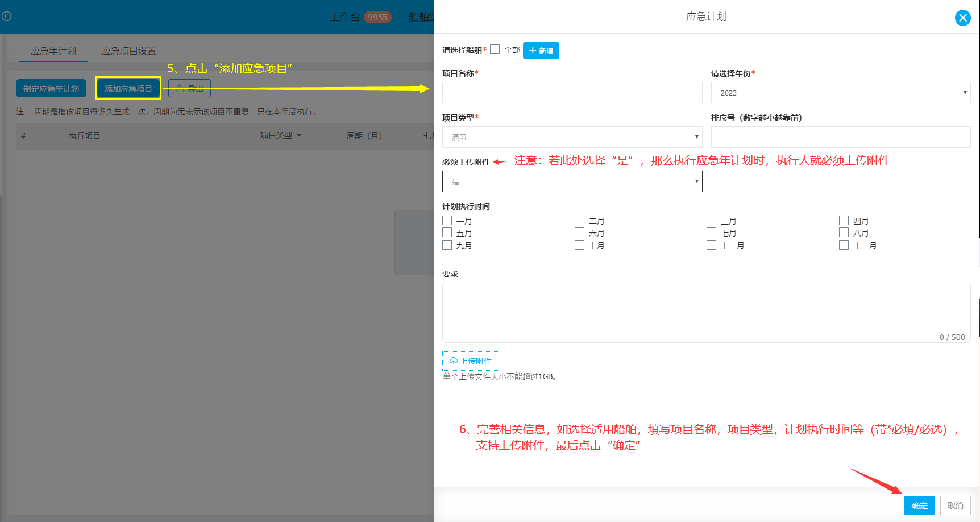The image size is (980, 522).
Task: Check the 十月 checkbox
Action: coord(580,245)
